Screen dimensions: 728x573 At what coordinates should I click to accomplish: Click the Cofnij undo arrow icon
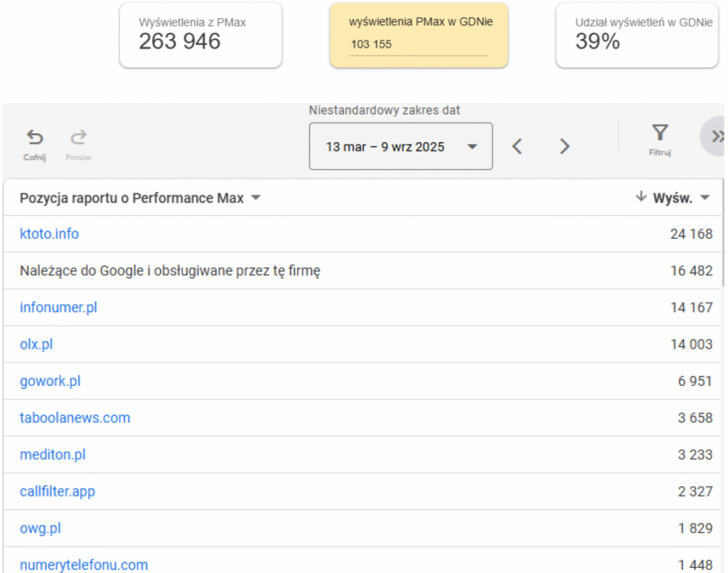point(34,137)
